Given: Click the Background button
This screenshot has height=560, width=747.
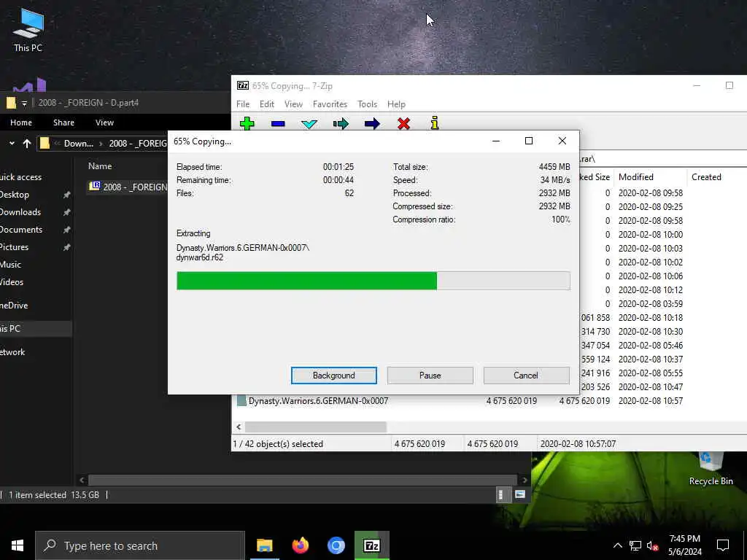Looking at the screenshot, I should coord(334,376).
